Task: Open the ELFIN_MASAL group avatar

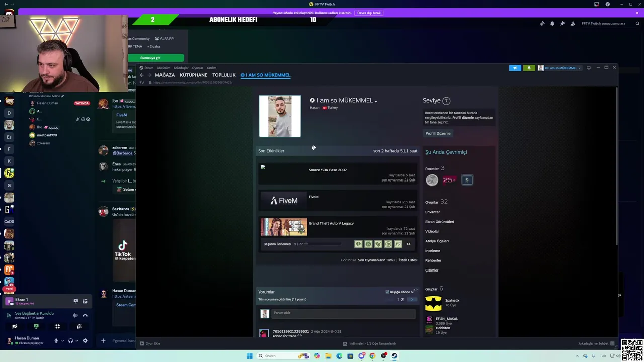Action: [429, 319]
